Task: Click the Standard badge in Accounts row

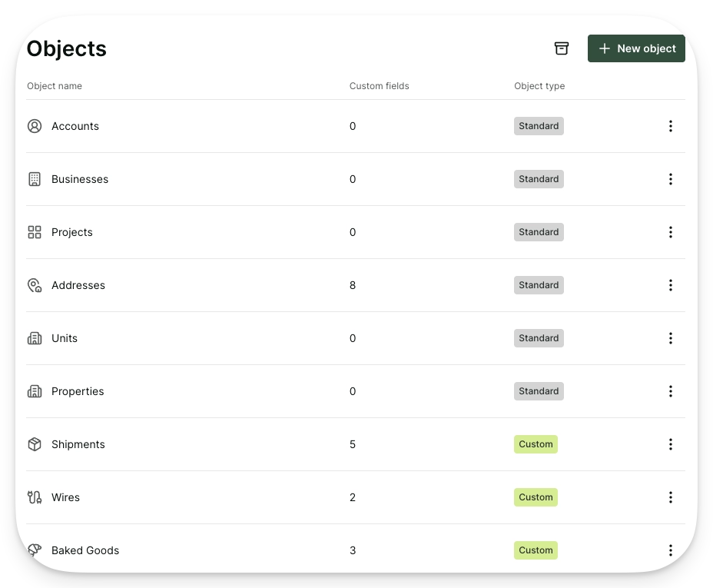Action: click(x=539, y=126)
